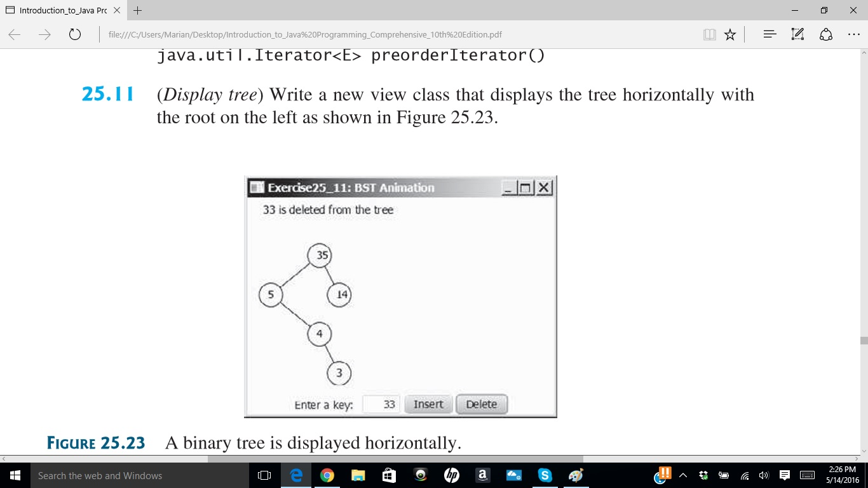
Task: Start a Web Note annotation
Action: [x=796, y=34]
